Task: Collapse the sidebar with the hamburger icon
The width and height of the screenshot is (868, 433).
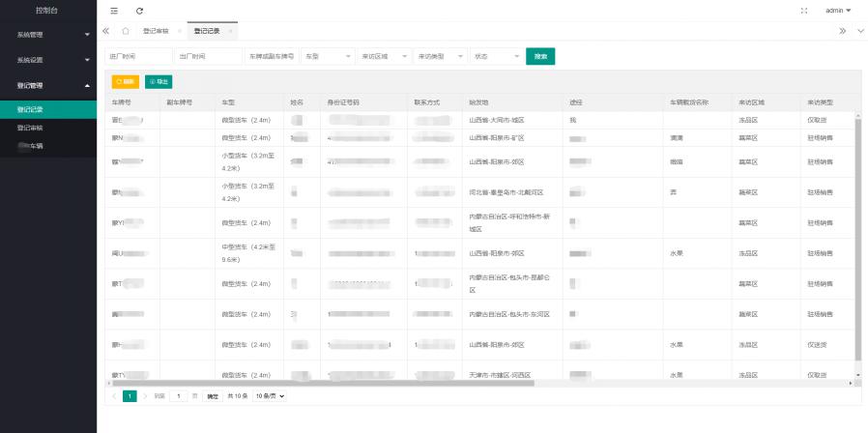Action: pyautogui.click(x=114, y=11)
